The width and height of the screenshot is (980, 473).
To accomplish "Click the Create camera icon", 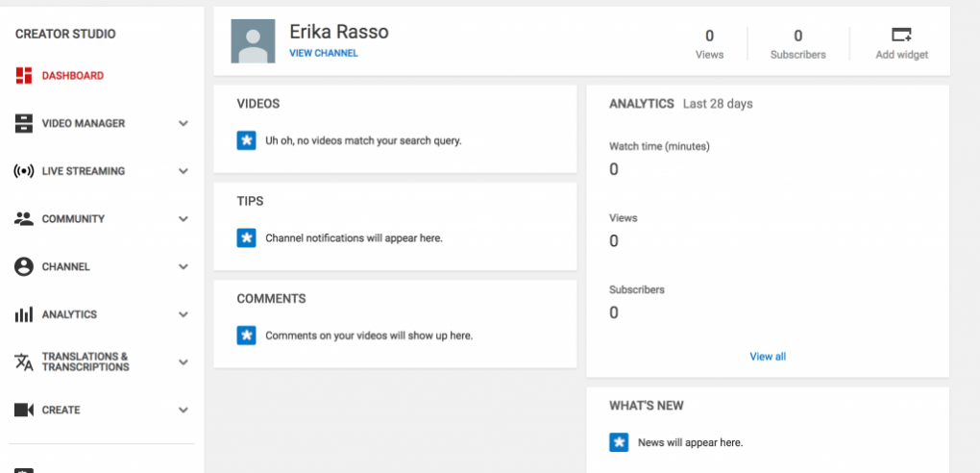I will tap(24, 411).
